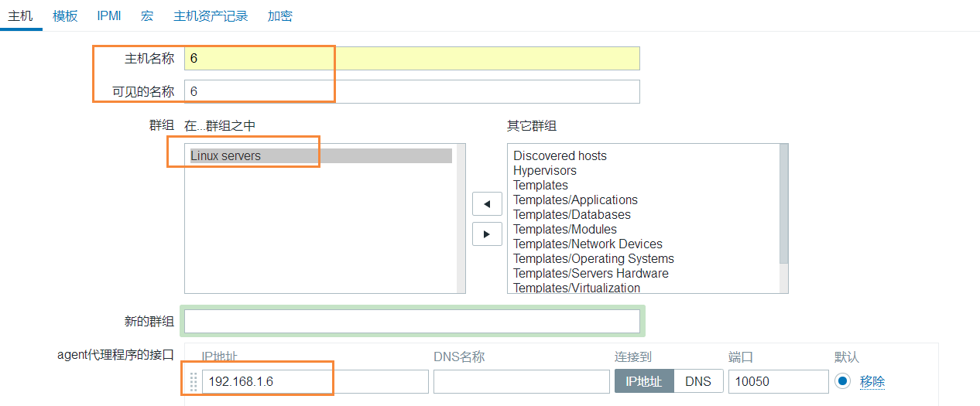Image resolution: width=980 pixels, height=406 pixels.
Task: Go to the 主机资产记录 tab
Action: 211,15
